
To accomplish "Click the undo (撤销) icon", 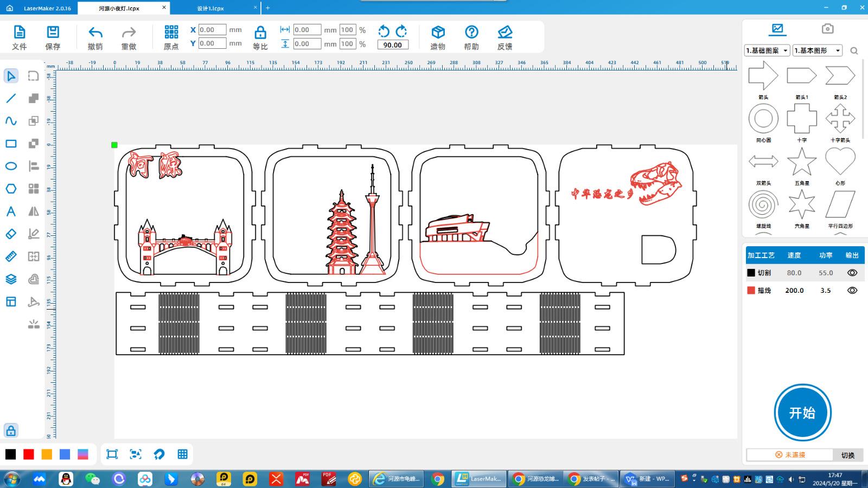I will pyautogui.click(x=95, y=33).
